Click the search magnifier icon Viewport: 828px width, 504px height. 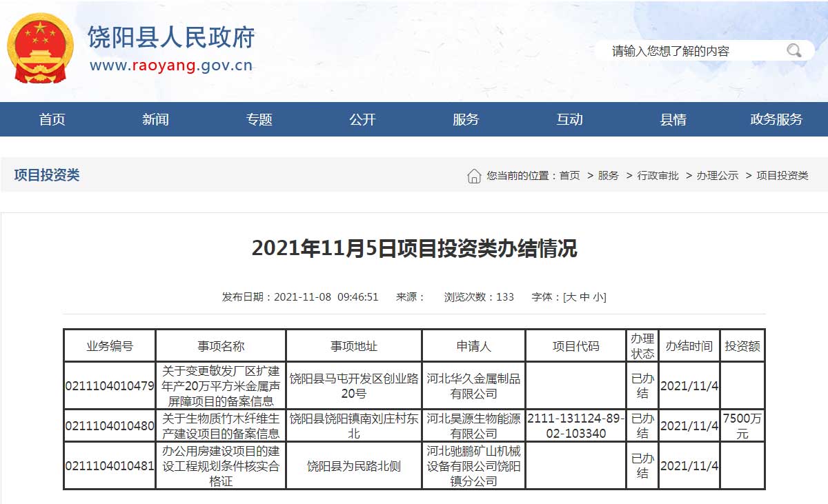pyautogui.click(x=794, y=50)
